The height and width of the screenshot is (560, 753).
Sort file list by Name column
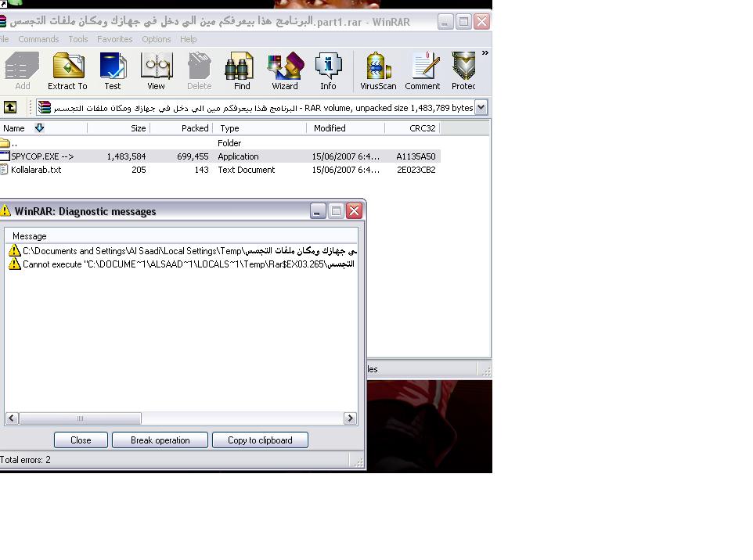[x=14, y=128]
